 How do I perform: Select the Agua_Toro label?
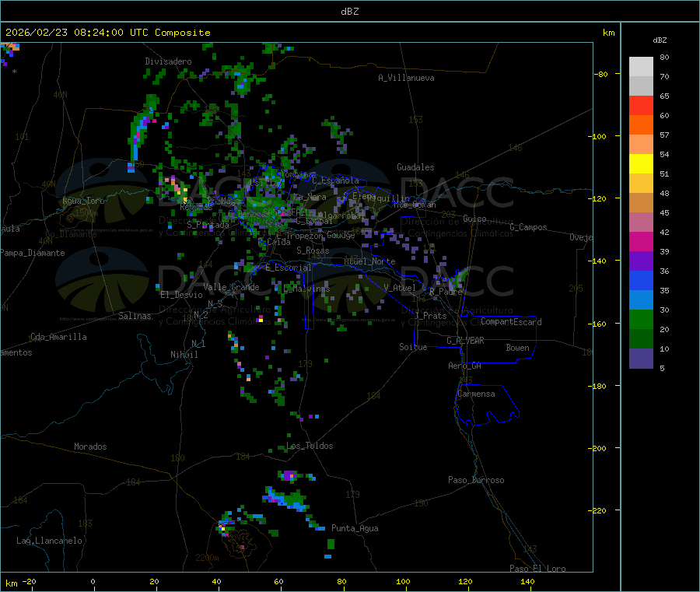pos(83,201)
